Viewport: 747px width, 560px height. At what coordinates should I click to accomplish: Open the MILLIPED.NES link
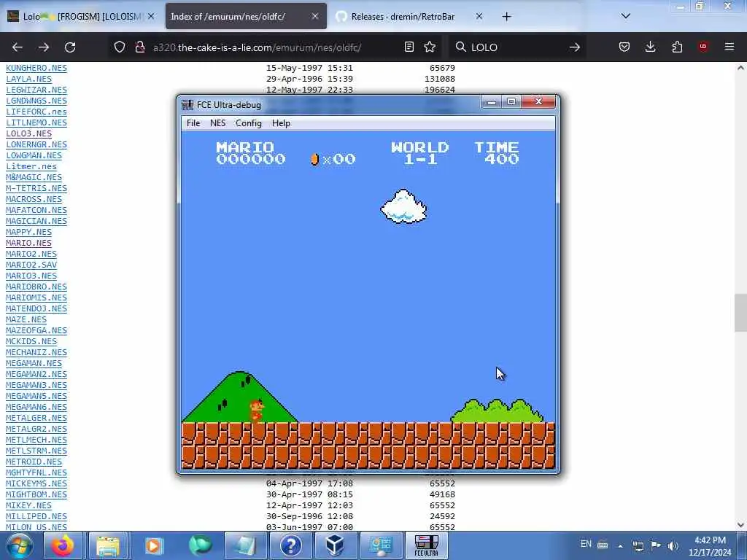pyautogui.click(x=36, y=517)
